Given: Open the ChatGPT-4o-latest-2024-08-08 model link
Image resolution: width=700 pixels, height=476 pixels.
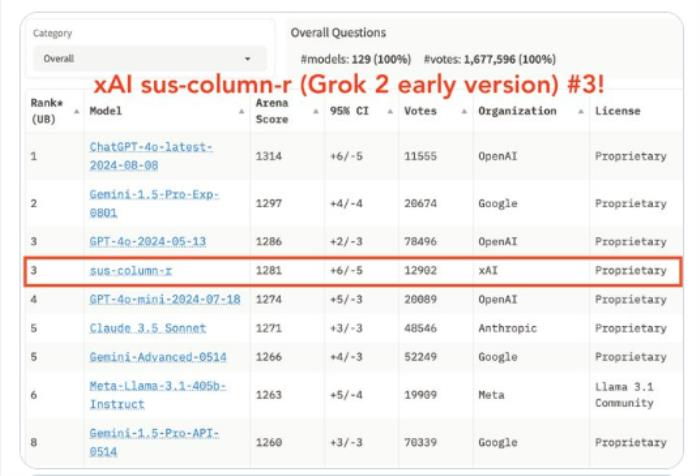Looking at the screenshot, I should point(151,156).
